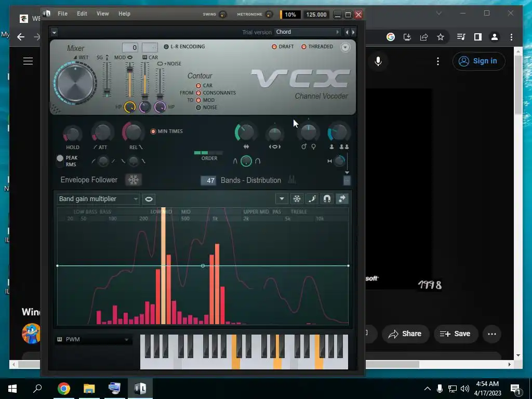Select previous preset arrow
Image resolution: width=532 pixels, height=399 pixels.
pos(347,32)
